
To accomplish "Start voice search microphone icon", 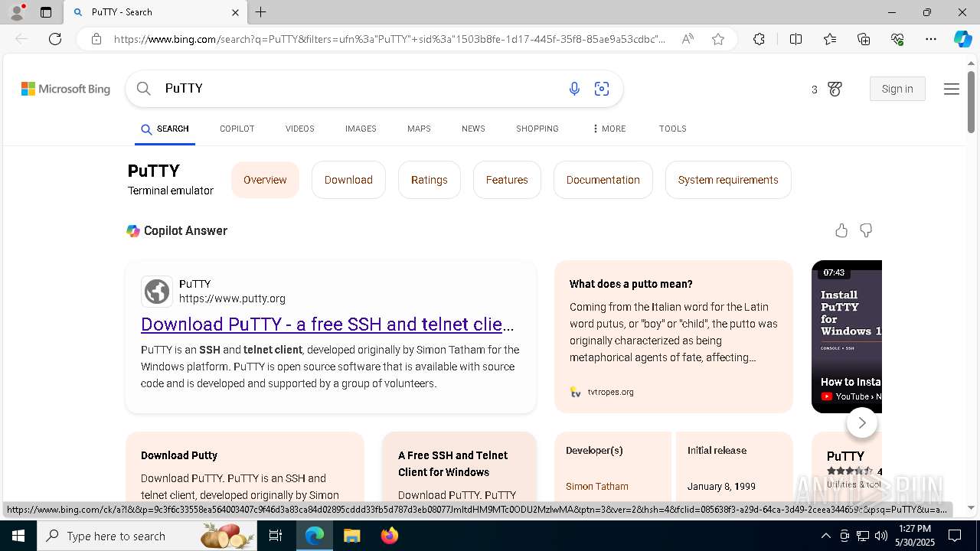I will point(574,89).
